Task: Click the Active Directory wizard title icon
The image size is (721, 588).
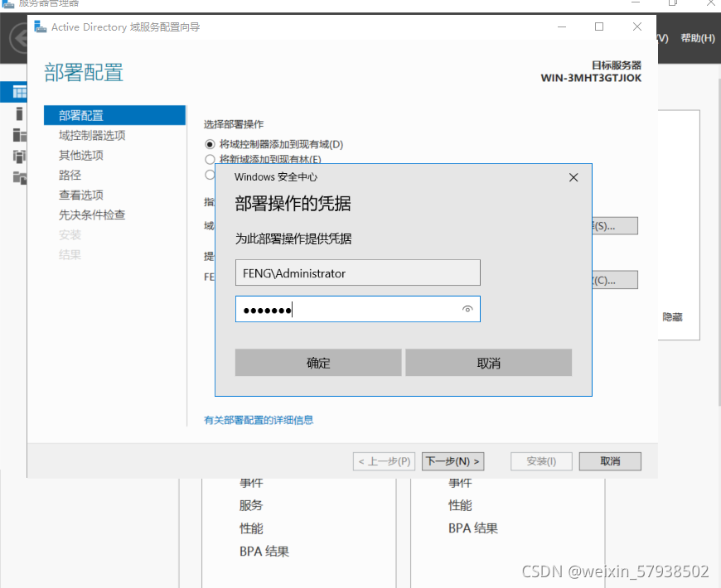Action: [40, 27]
